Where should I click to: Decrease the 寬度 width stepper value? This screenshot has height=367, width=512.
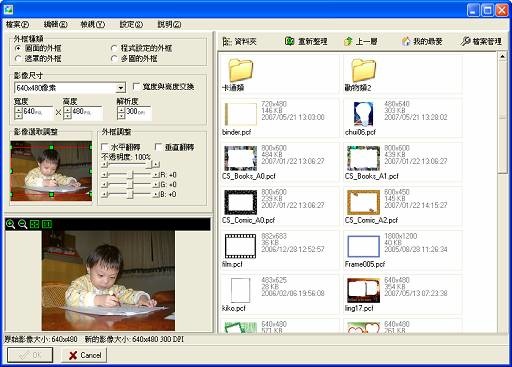[19, 116]
